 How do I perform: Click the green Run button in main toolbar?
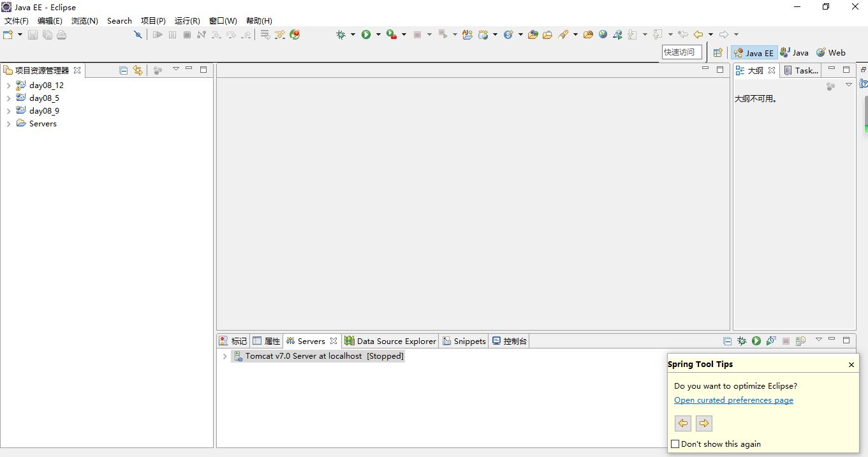366,34
